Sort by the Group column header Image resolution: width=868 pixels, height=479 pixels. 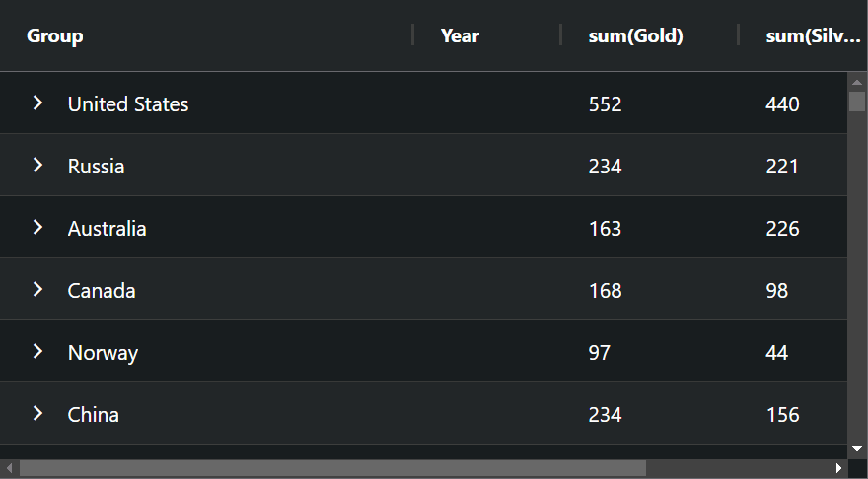pos(55,35)
